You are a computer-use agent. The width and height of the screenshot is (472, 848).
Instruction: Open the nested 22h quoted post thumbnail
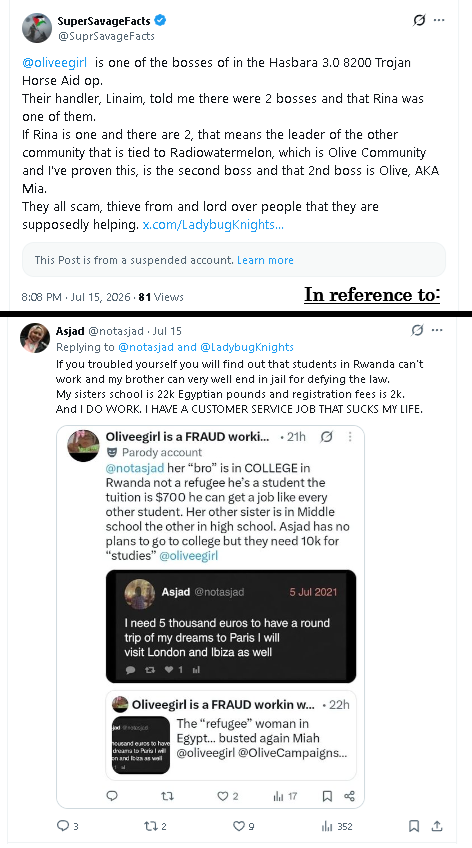pos(141,745)
